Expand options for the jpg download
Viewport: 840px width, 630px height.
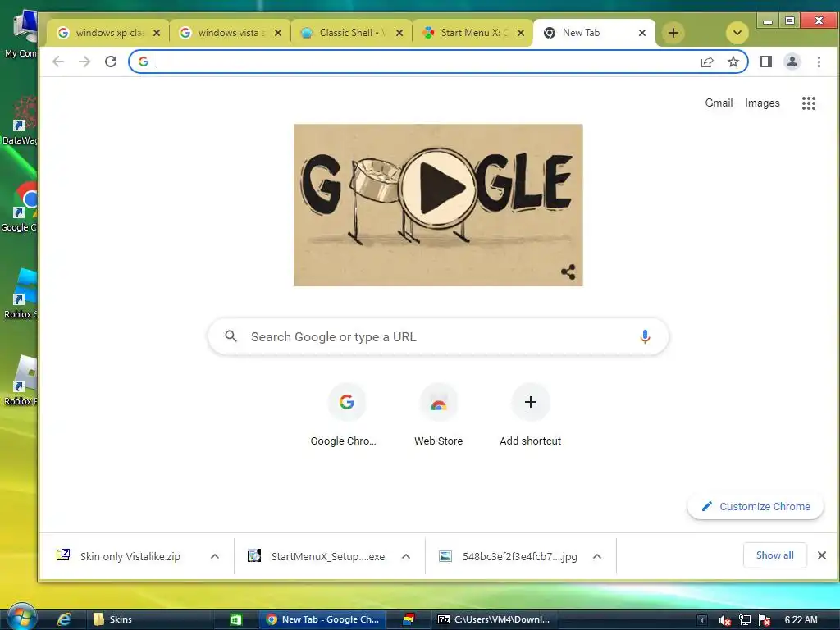[597, 556]
